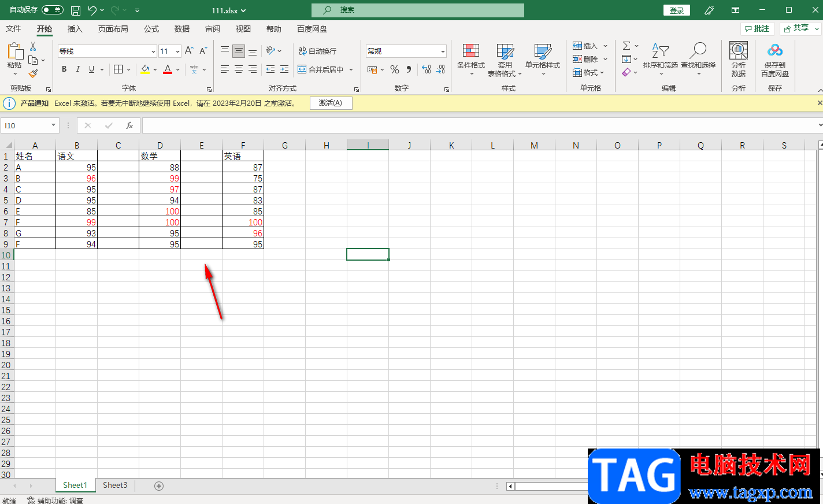Switch to the Data (数据) tab

click(182, 29)
